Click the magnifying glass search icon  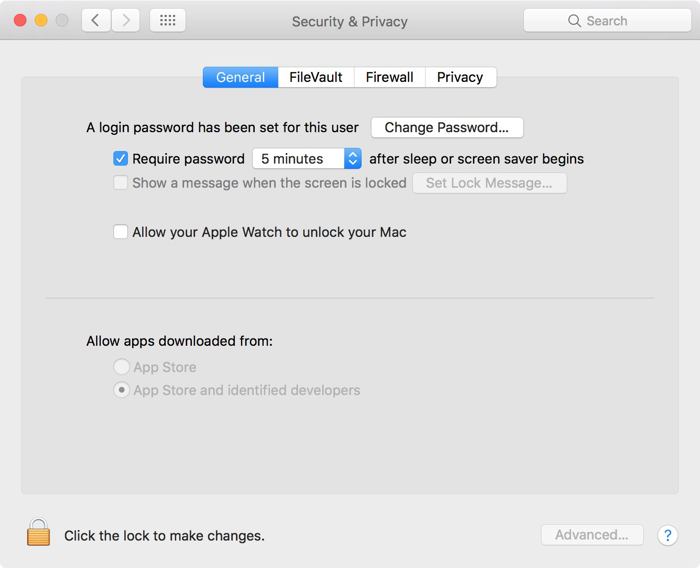(x=574, y=21)
